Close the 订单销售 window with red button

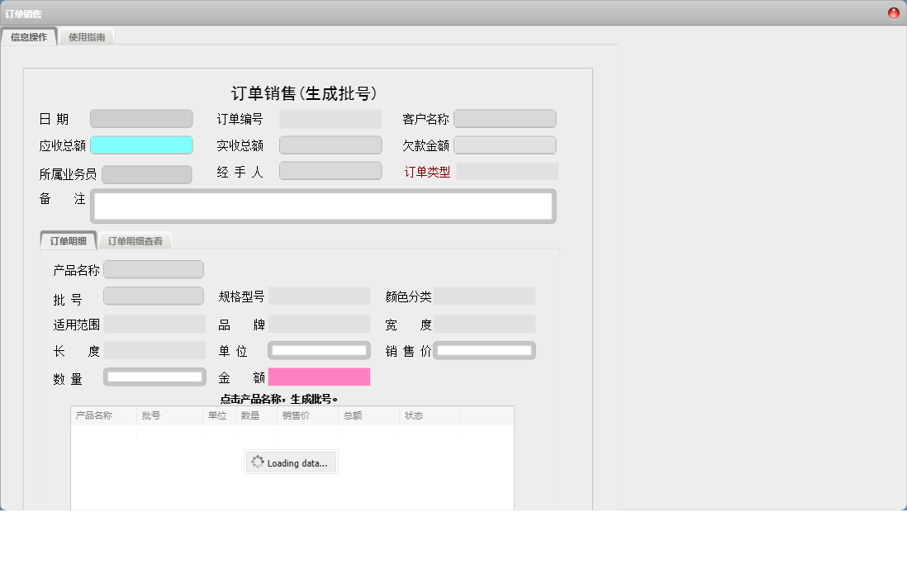coord(894,12)
